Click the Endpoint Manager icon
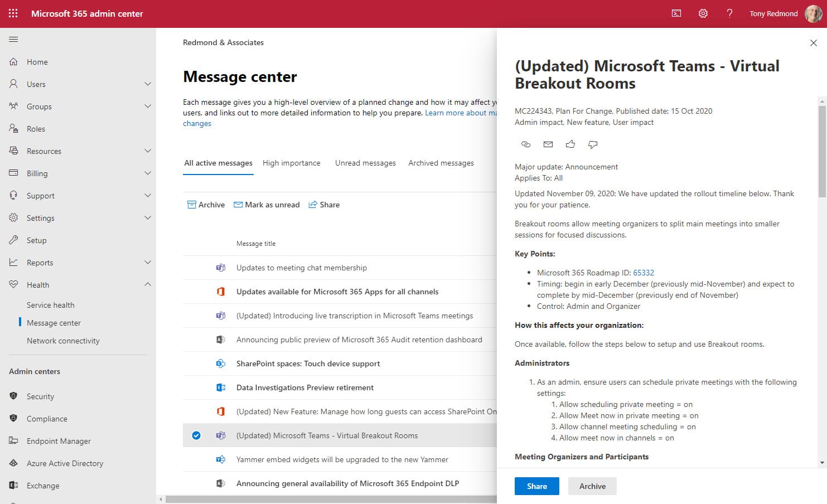Viewport: 827px width, 504px height. pos(13,441)
